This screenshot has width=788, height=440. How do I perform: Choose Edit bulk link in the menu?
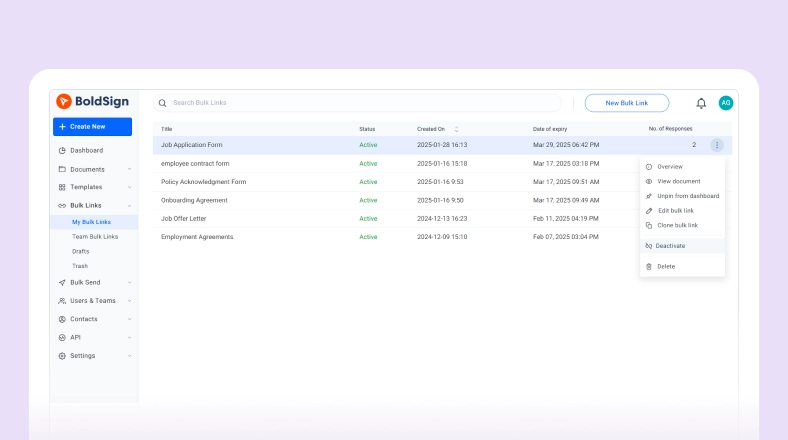tap(682, 210)
